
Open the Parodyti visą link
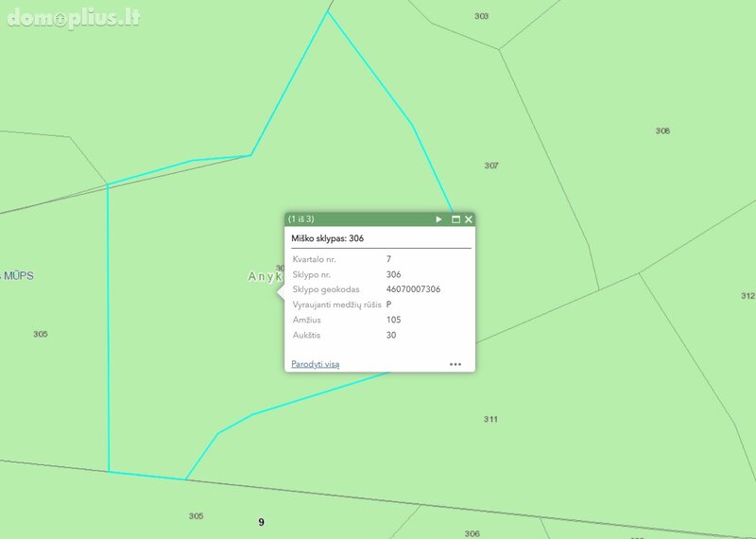click(x=316, y=364)
